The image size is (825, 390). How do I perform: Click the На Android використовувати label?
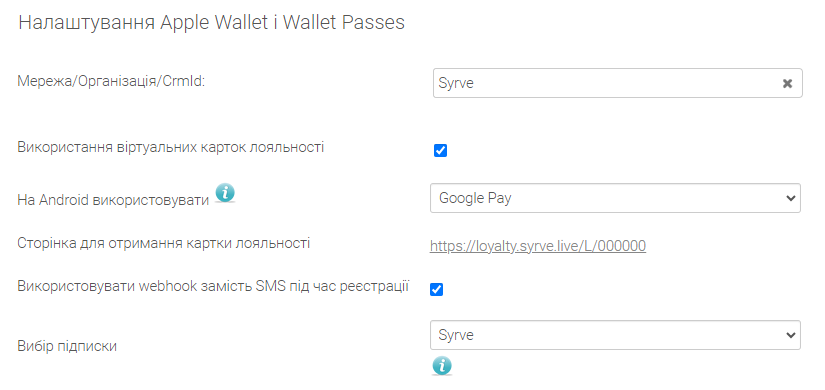pyautogui.click(x=113, y=201)
